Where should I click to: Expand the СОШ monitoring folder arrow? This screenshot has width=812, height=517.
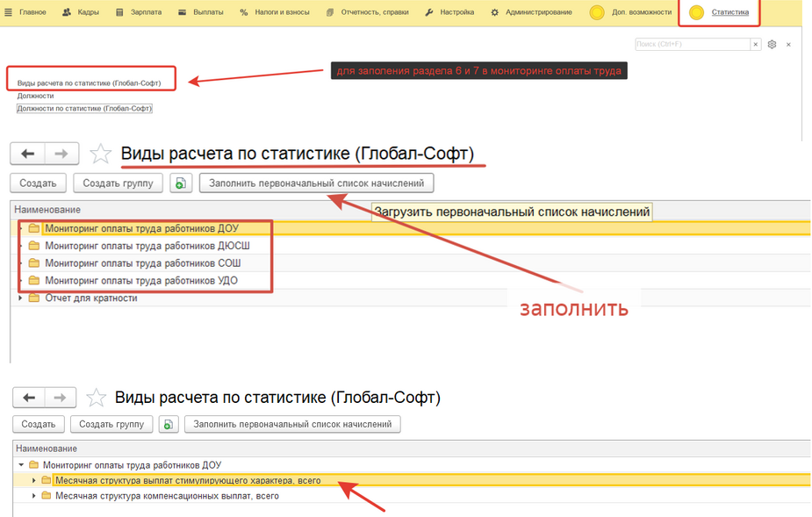(x=21, y=263)
